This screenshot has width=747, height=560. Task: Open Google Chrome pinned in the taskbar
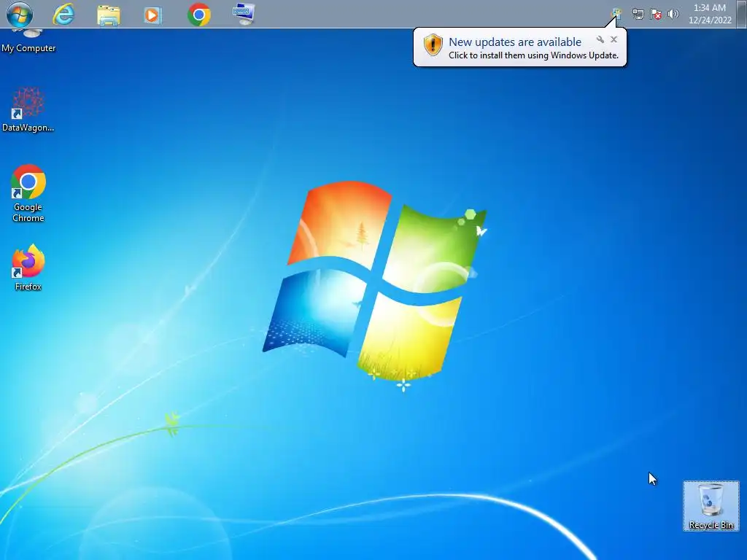point(198,15)
